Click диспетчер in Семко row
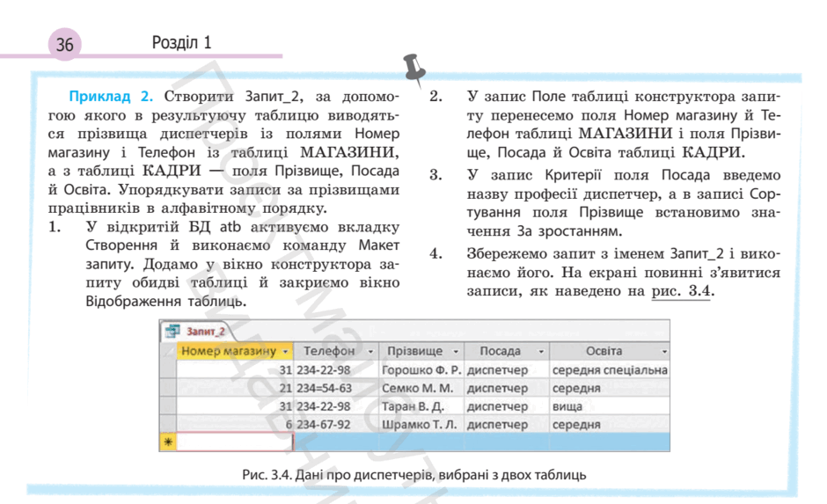 pyautogui.click(x=507, y=388)
